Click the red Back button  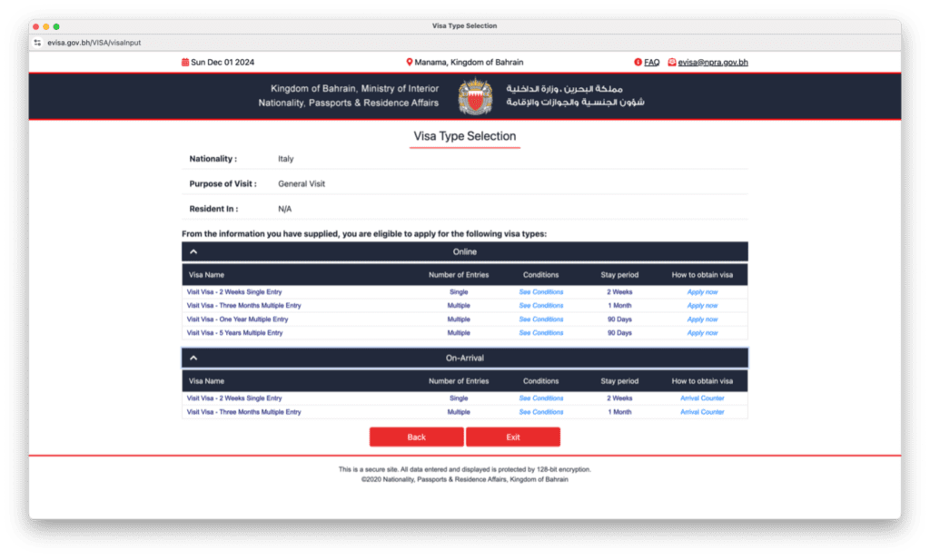[416, 437]
